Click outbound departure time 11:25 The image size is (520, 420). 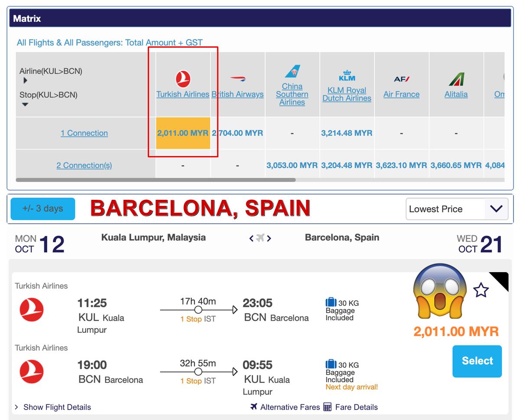(x=92, y=303)
